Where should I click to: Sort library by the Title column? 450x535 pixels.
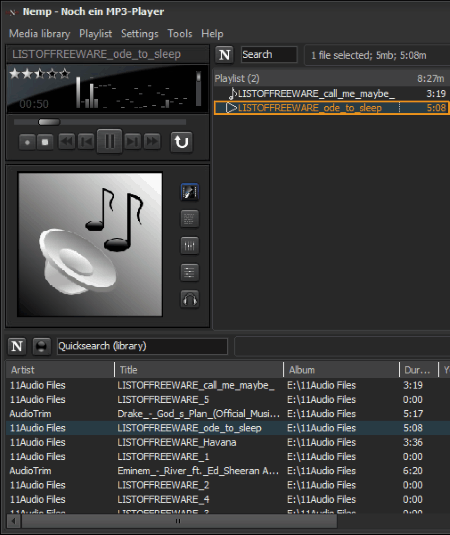click(x=199, y=370)
